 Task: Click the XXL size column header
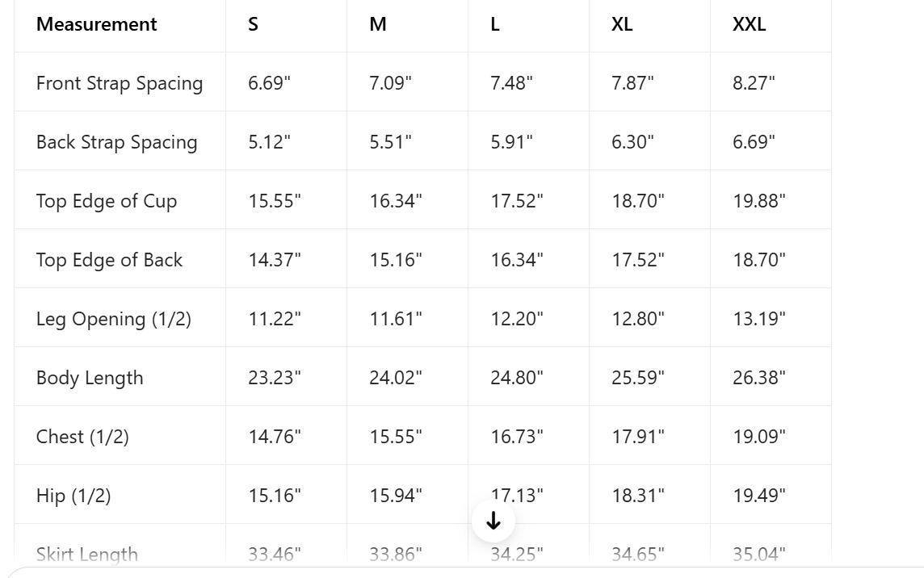pos(749,24)
